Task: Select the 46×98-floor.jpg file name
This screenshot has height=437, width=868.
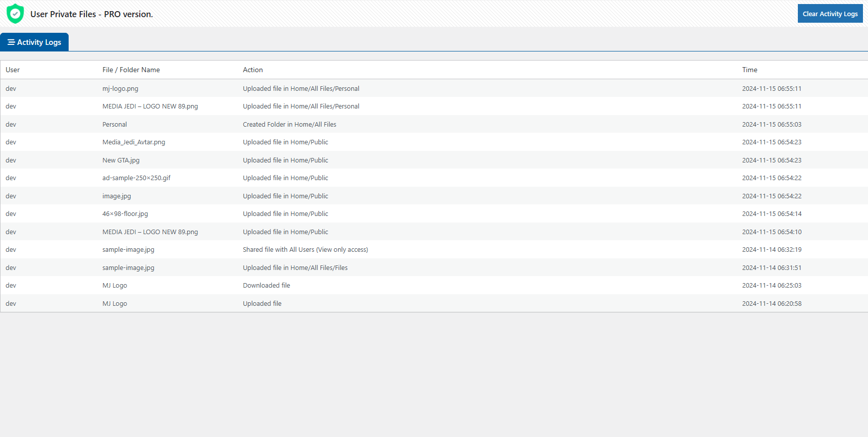Action: coord(125,214)
